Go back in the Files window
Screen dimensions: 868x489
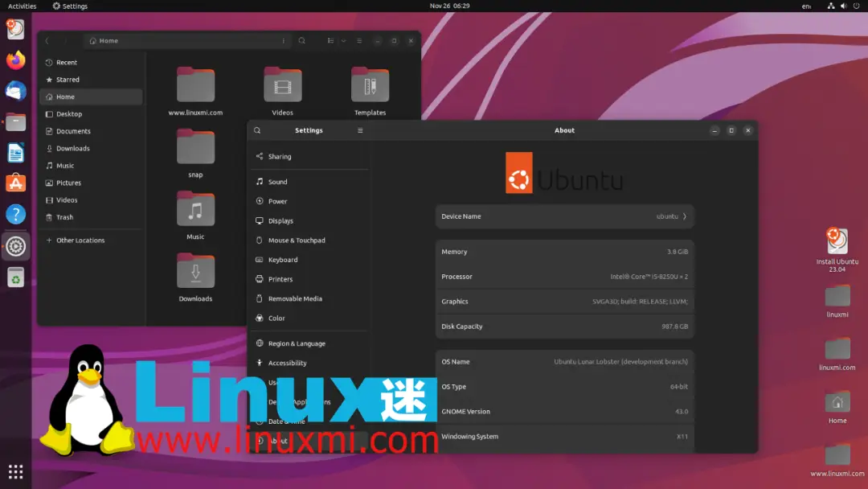47,40
